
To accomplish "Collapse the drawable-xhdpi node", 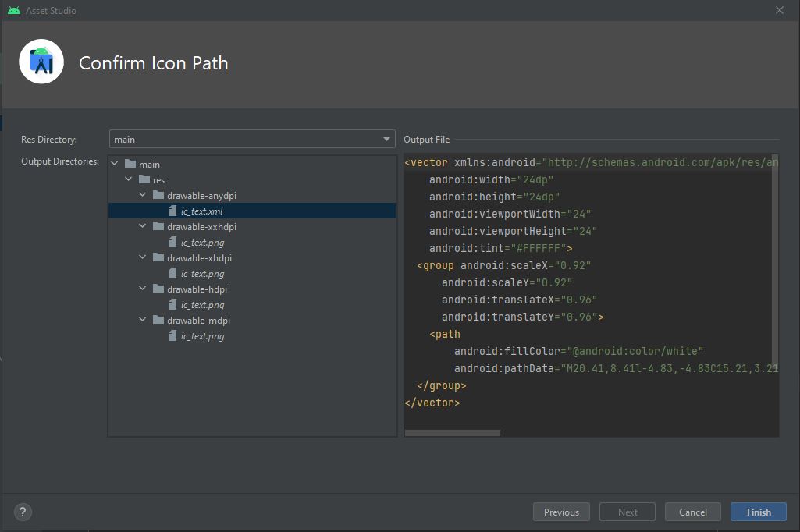I will [x=143, y=257].
